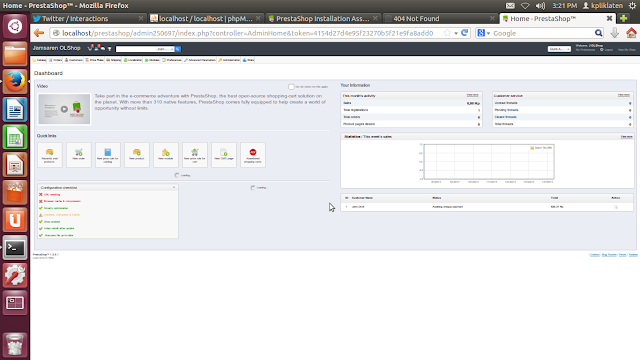Screen dimensions: 640x360
Task: Open the Orders menu
Action: click(x=56, y=60)
